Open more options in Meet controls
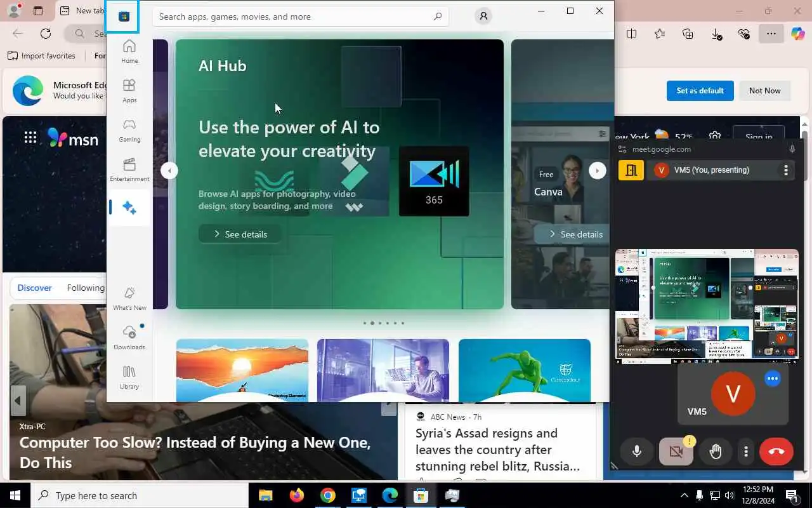This screenshot has width=812, height=508. point(746,451)
